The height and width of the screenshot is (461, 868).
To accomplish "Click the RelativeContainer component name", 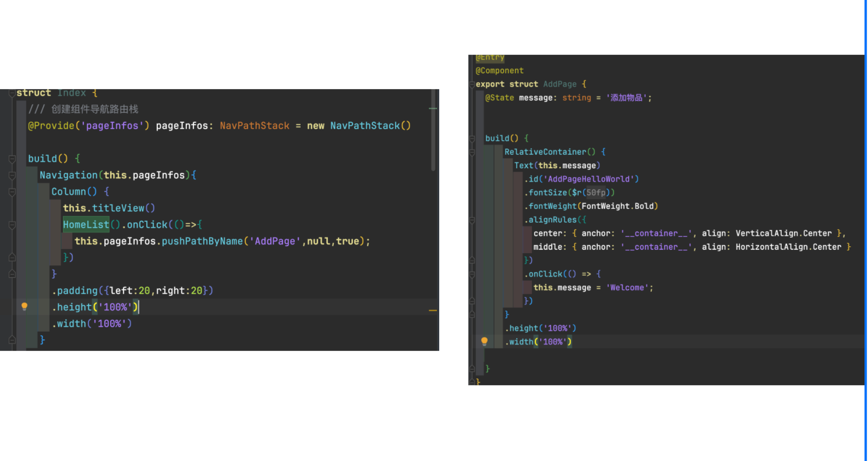I will pos(545,152).
